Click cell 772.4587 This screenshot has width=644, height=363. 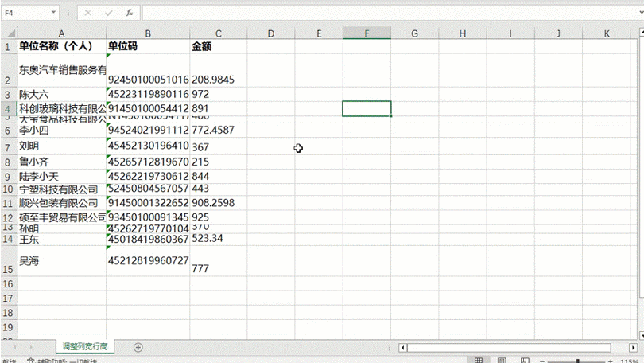[x=219, y=131]
